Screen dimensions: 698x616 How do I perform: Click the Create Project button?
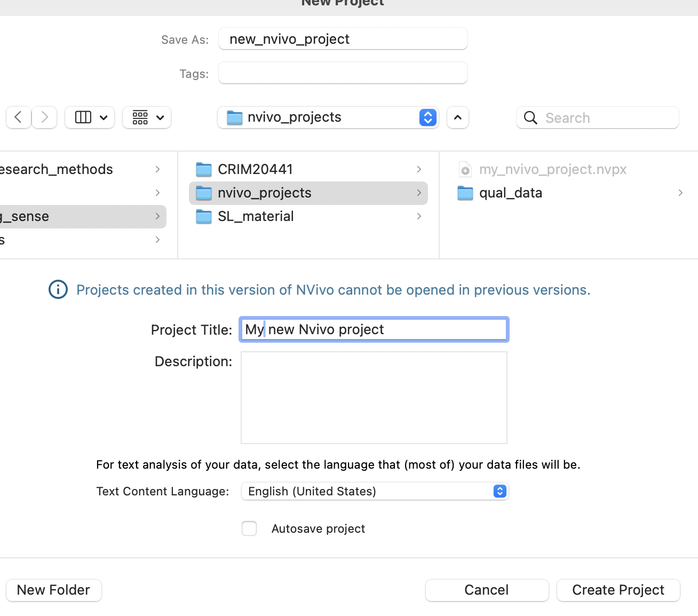pos(618,590)
